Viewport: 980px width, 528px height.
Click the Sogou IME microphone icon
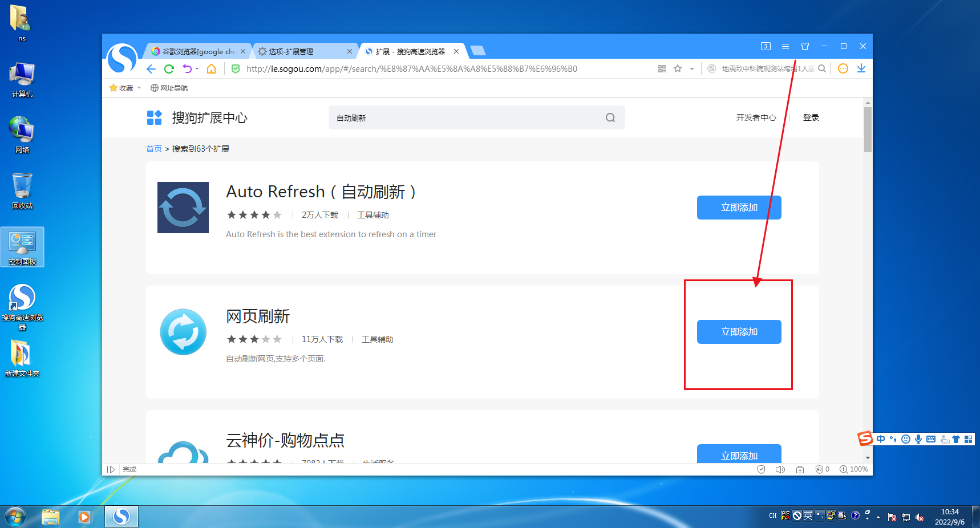point(918,439)
